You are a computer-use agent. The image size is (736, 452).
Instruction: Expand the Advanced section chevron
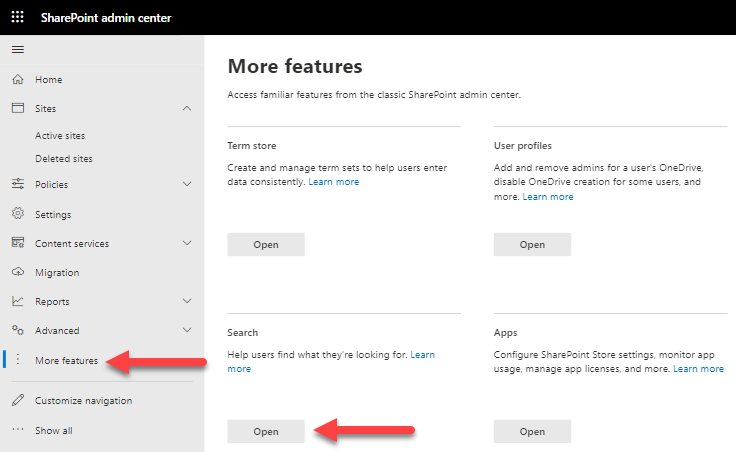point(187,330)
